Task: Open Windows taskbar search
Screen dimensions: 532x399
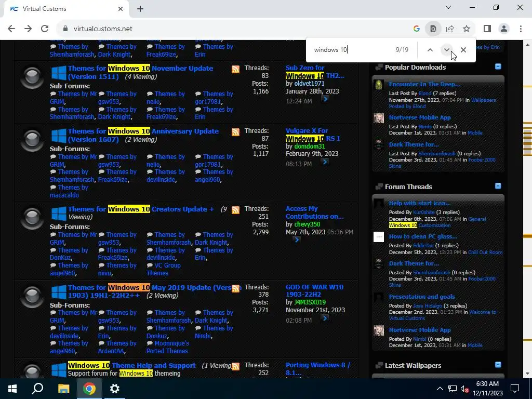Action: (x=37, y=389)
